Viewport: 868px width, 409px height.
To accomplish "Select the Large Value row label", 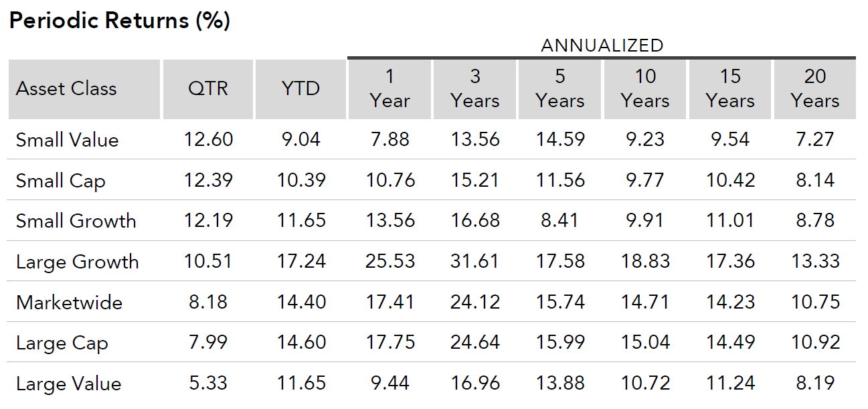I will 68,384.
